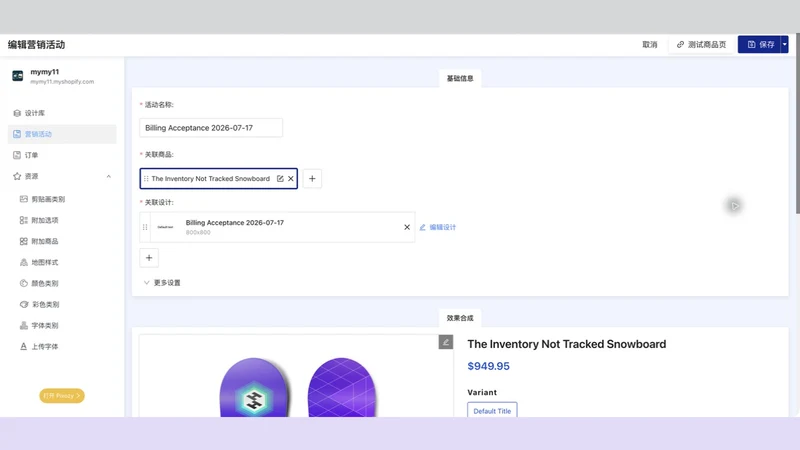Open the save button dropdown arrow
The width and height of the screenshot is (800, 450).
(x=785, y=44)
